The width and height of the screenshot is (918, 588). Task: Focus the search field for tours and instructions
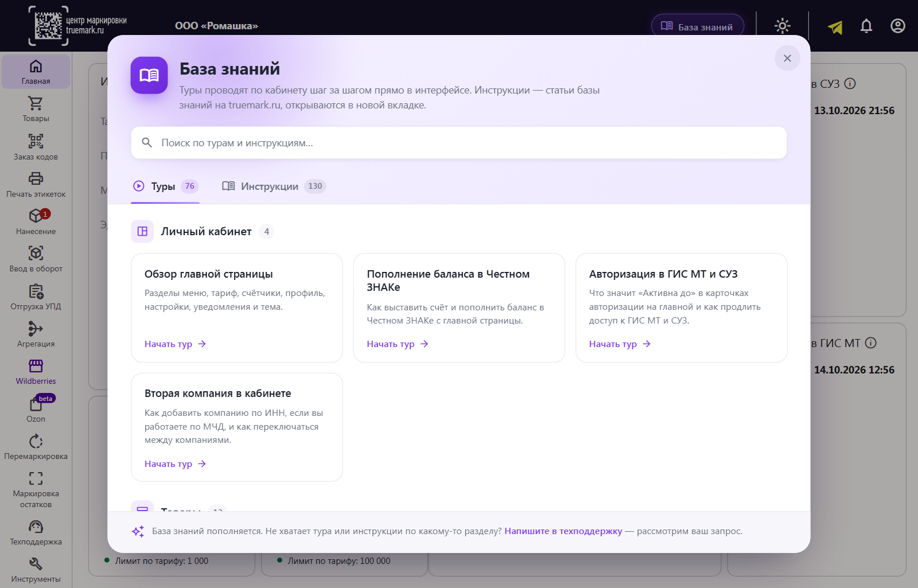[x=459, y=143]
